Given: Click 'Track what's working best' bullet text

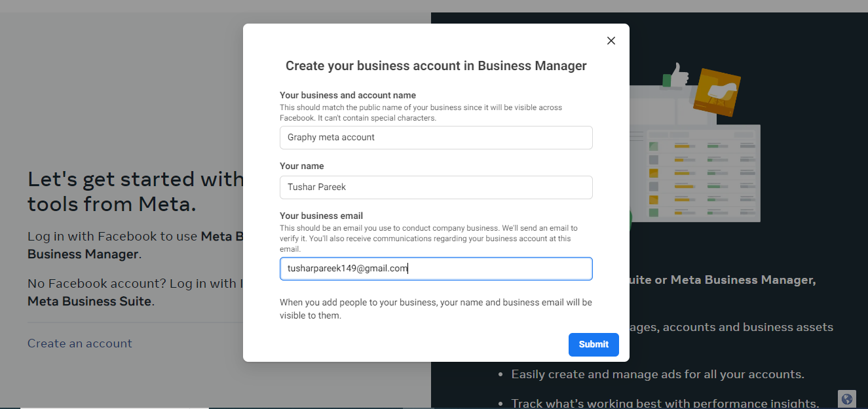Looking at the screenshot, I should [664, 402].
